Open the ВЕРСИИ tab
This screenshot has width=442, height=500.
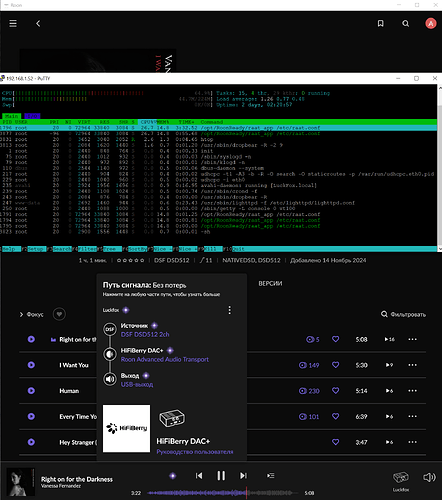(x=270, y=284)
